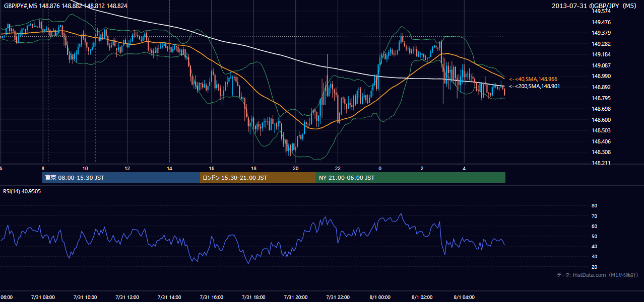Screen dimensions: 644x302
Task: Click the RSI scale level 50
Action: click(595, 236)
